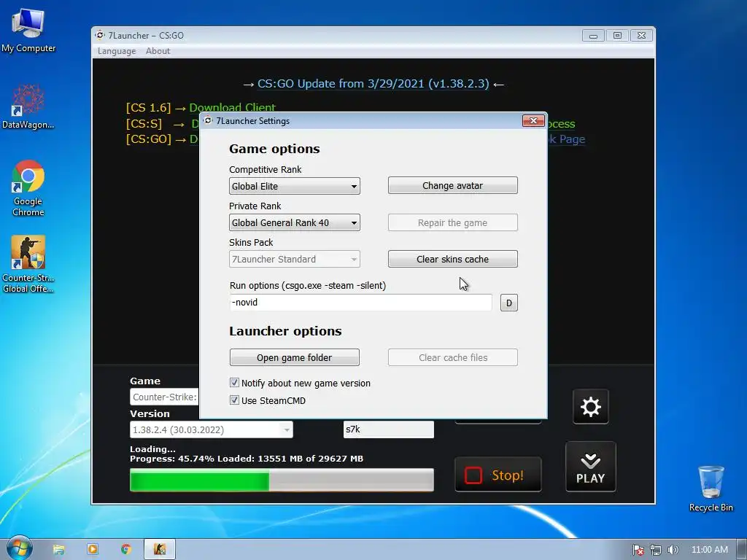Image resolution: width=747 pixels, height=560 pixels.
Task: Click the PLAY button with arrows
Action: (590, 467)
